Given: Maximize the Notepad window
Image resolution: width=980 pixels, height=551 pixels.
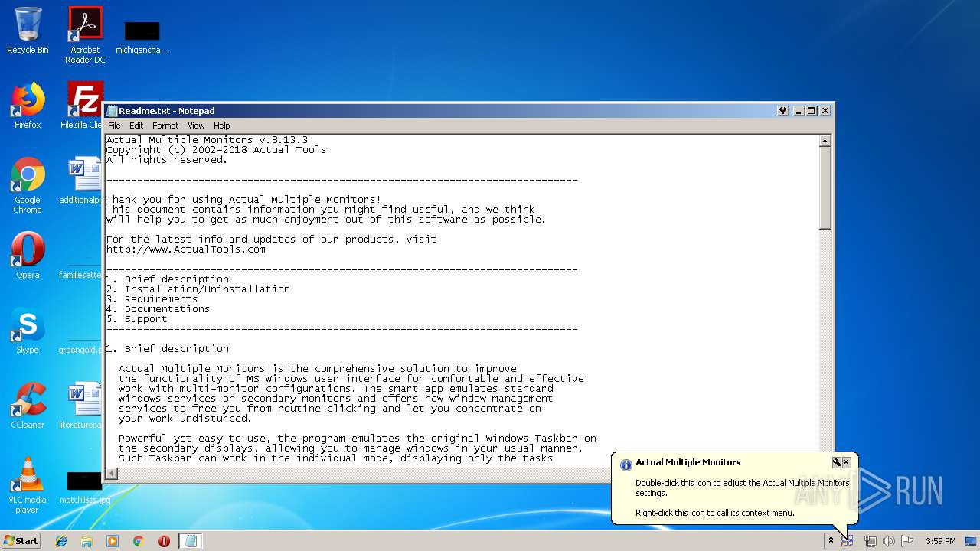Looking at the screenshot, I should (812, 111).
